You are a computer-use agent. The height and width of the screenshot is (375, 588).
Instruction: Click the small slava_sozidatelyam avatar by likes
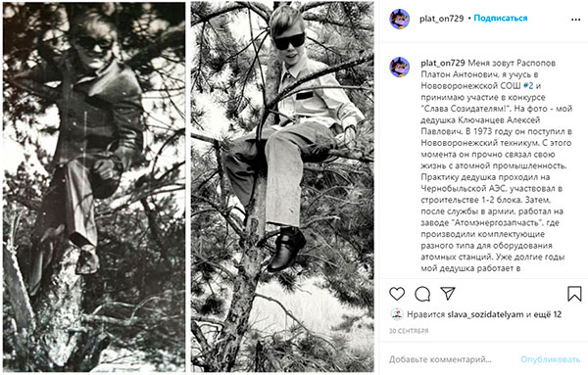point(397,314)
